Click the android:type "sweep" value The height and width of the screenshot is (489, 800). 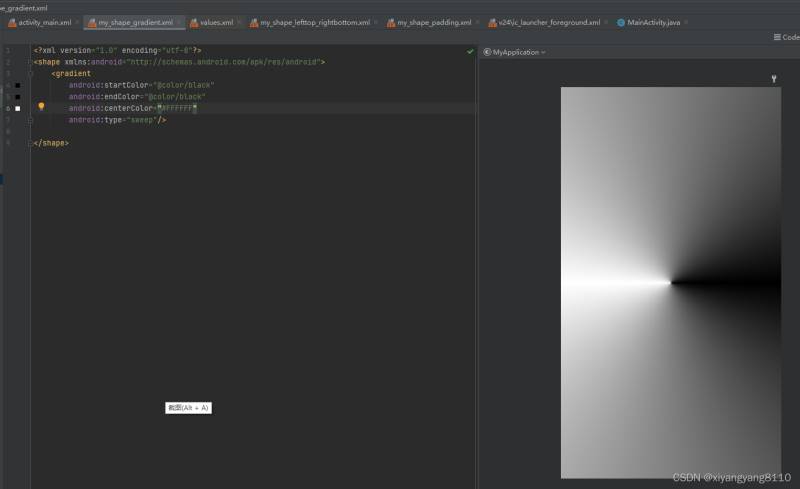pyautogui.click(x=142, y=120)
